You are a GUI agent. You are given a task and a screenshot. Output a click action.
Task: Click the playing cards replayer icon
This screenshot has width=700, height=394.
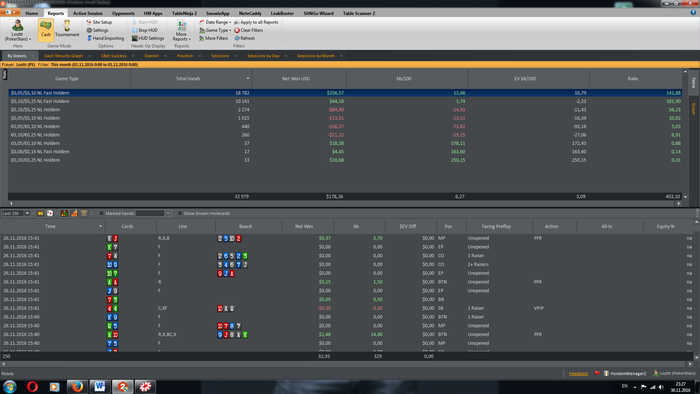coord(50,213)
